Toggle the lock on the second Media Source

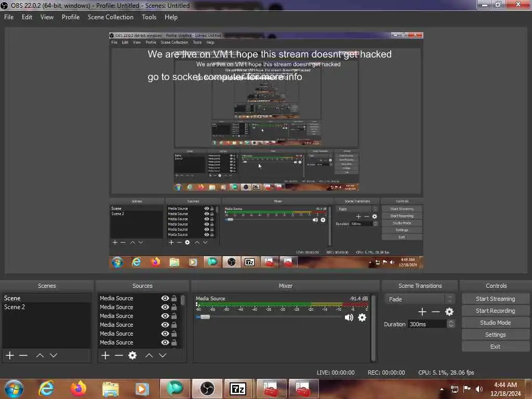(x=174, y=307)
